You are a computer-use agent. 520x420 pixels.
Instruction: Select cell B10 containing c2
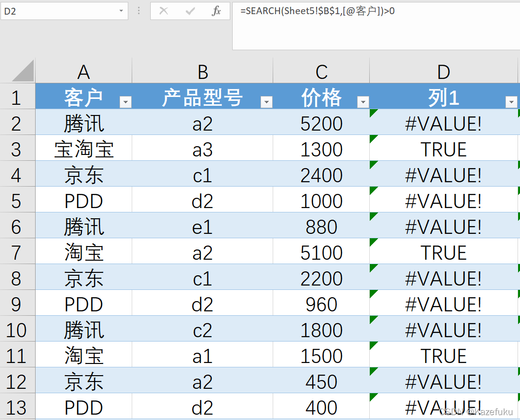[202, 328]
